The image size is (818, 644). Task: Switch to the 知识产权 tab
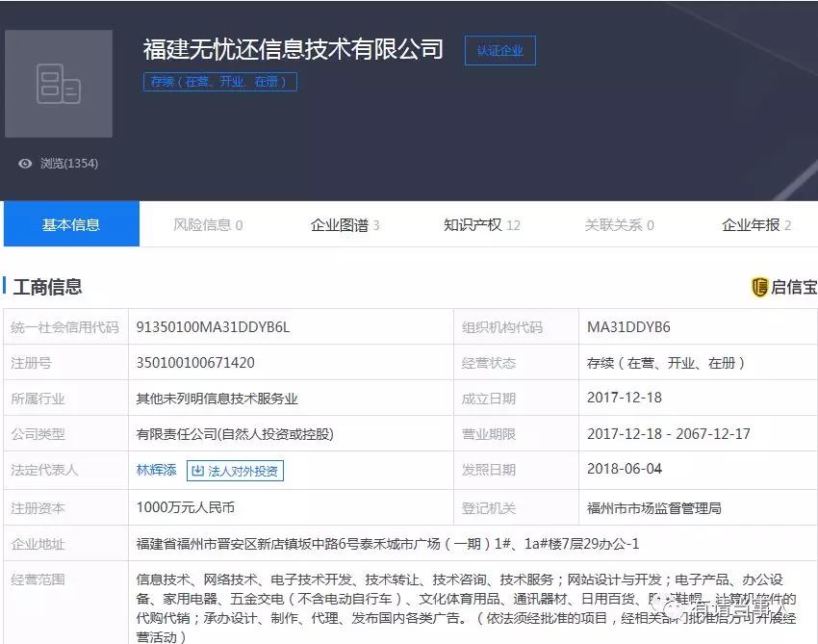(480, 222)
